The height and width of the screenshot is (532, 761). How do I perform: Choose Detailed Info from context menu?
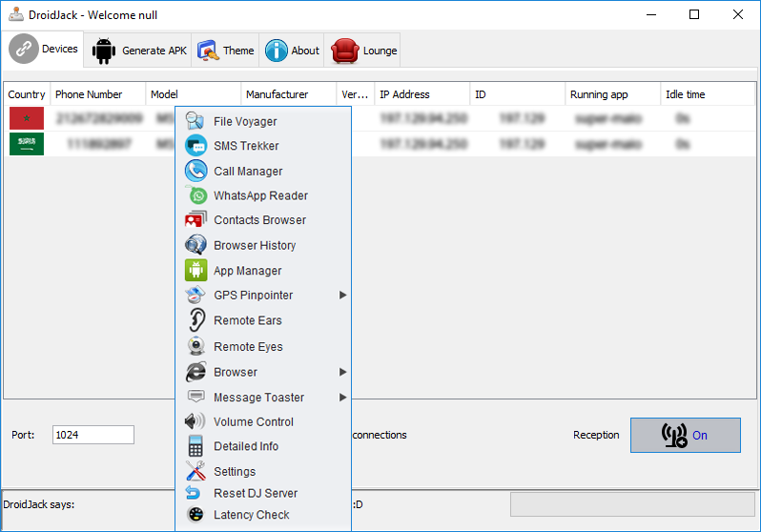[x=263, y=446]
